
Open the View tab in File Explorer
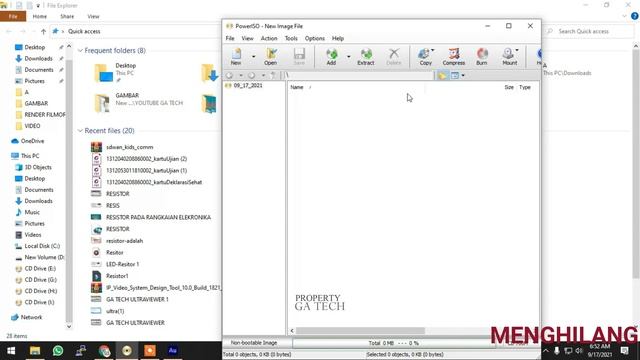tap(93, 16)
